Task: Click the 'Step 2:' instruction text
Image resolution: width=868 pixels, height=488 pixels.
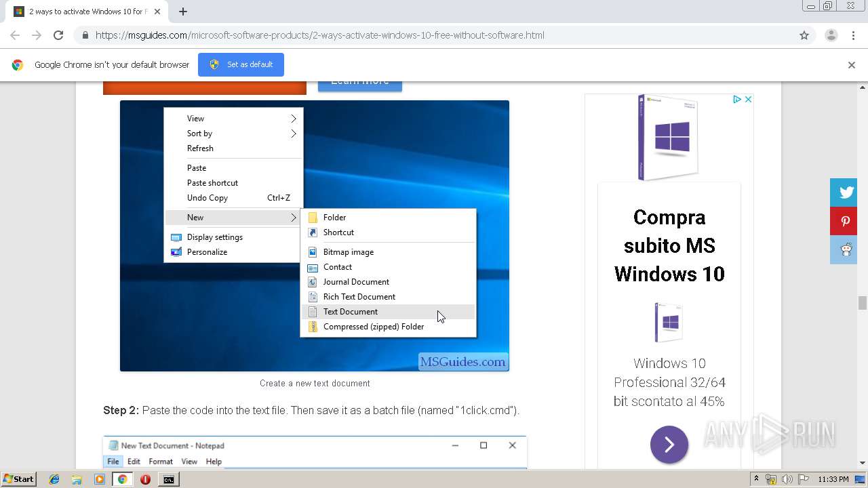Action: pos(311,411)
